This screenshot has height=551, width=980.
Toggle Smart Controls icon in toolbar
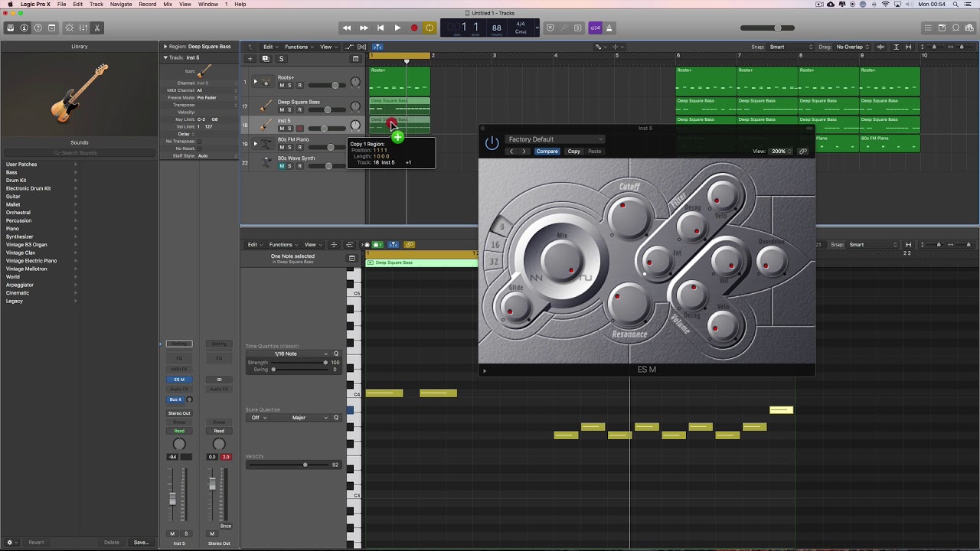(x=69, y=28)
